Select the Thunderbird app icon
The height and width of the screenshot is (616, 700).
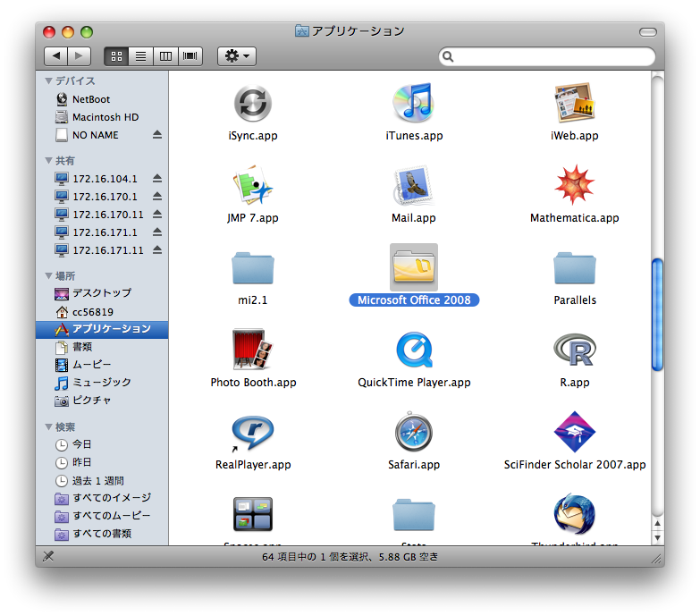(x=575, y=514)
